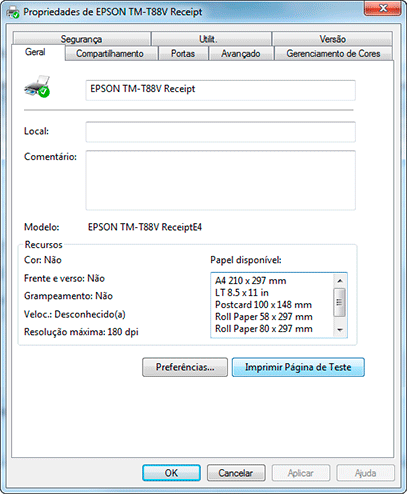Close the printer properties dialog
This screenshot has width=407, height=494.
click(383, 8)
